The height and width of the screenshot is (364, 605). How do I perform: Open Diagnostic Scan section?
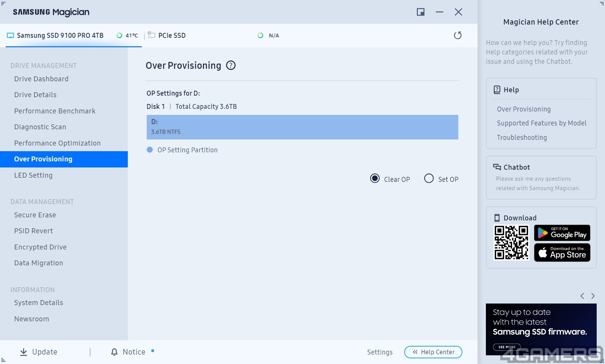pos(40,127)
